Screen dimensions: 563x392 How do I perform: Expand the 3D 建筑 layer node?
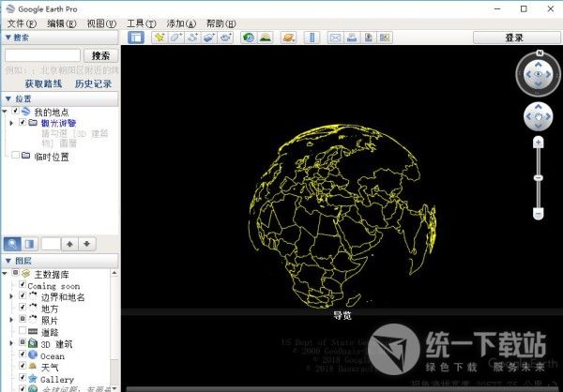point(11,343)
